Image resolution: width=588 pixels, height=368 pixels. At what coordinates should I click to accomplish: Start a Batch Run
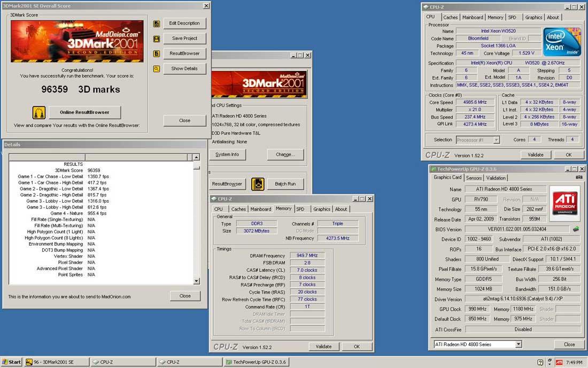285,184
